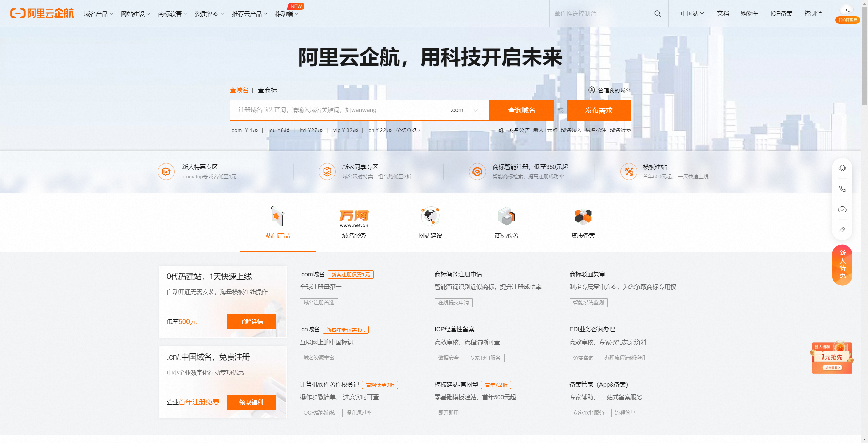Open the 新人1元购 link
This screenshot has height=443, width=868.
(545, 130)
